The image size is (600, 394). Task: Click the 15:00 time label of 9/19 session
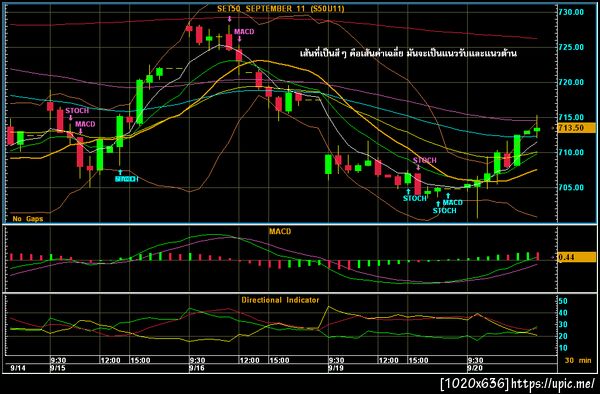point(418,360)
